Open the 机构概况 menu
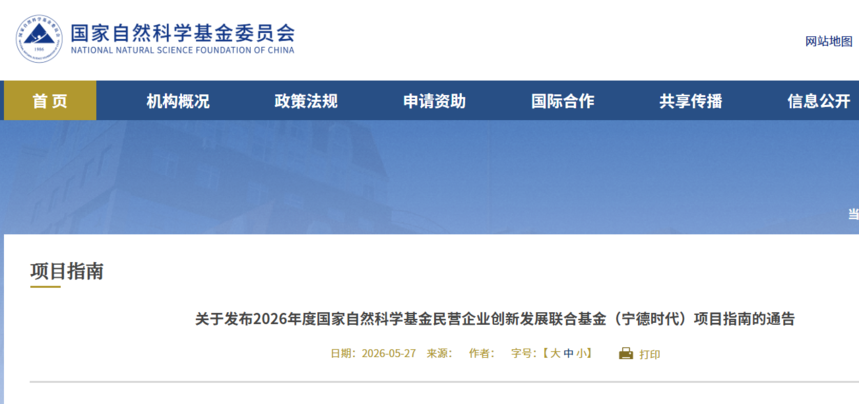Viewport: 859px width, 404px height. click(x=178, y=101)
